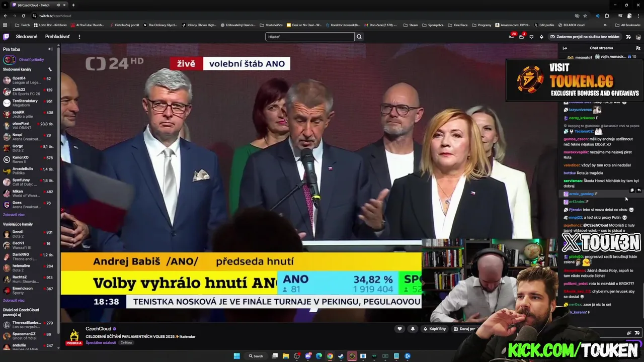Open Lotto Bot - KickTools bookmark

[x=50, y=25]
